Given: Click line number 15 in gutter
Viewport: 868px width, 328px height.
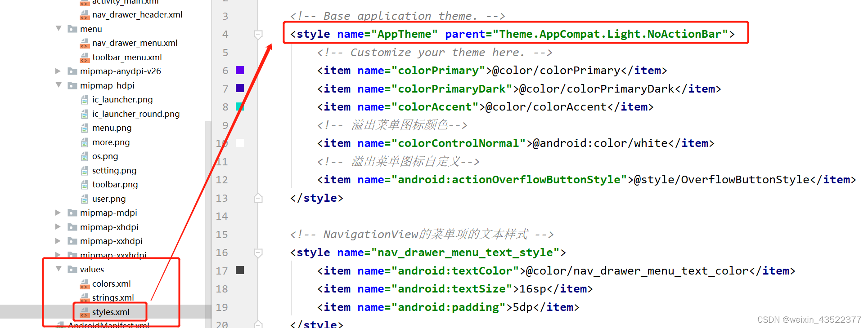Looking at the screenshot, I should point(222,235).
